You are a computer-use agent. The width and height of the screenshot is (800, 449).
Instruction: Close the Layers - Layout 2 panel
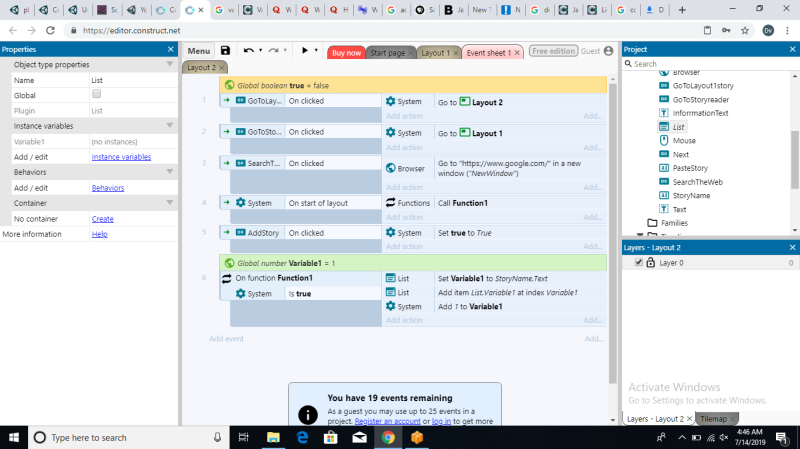(792, 247)
